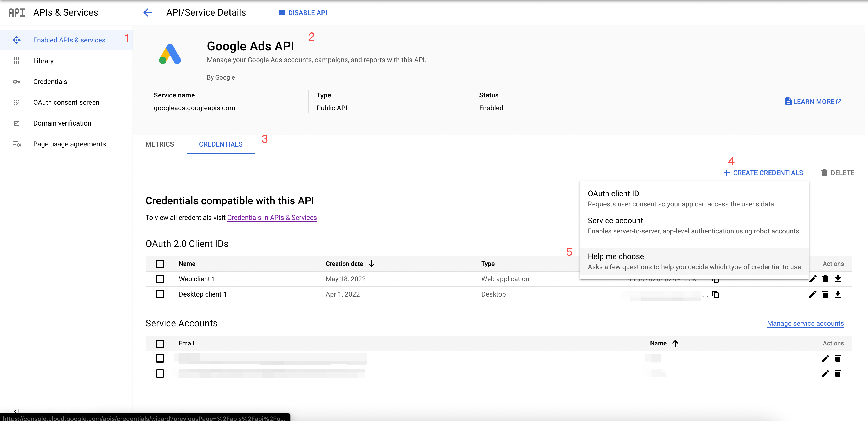The width and height of the screenshot is (868, 421).
Task: Sort service accounts by Name arrow
Action: tap(675, 343)
